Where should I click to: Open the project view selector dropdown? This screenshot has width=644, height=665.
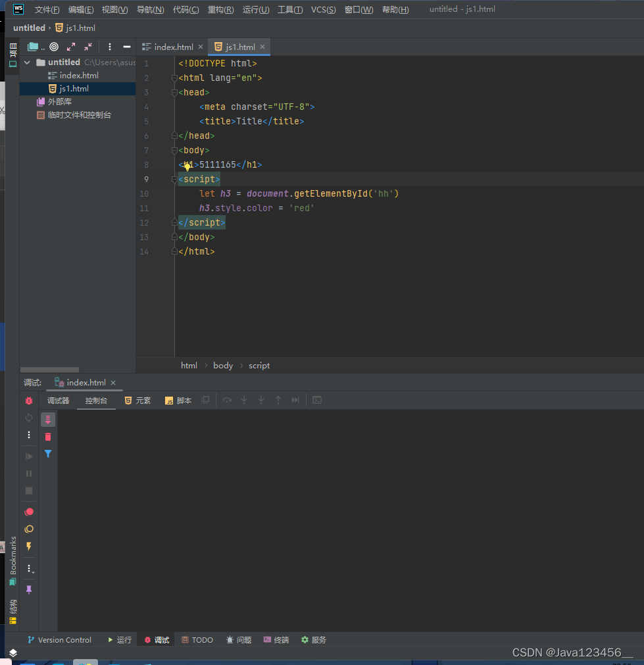(36, 47)
